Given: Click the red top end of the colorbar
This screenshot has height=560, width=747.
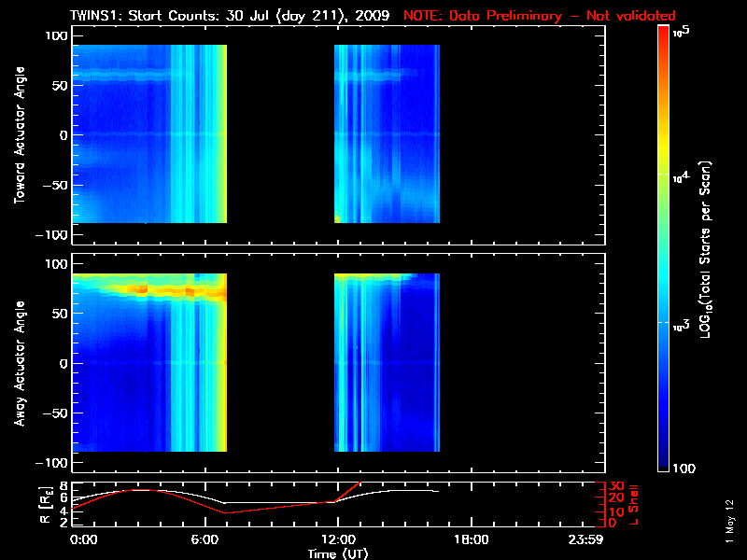Looking at the screenshot, I should (663, 34).
